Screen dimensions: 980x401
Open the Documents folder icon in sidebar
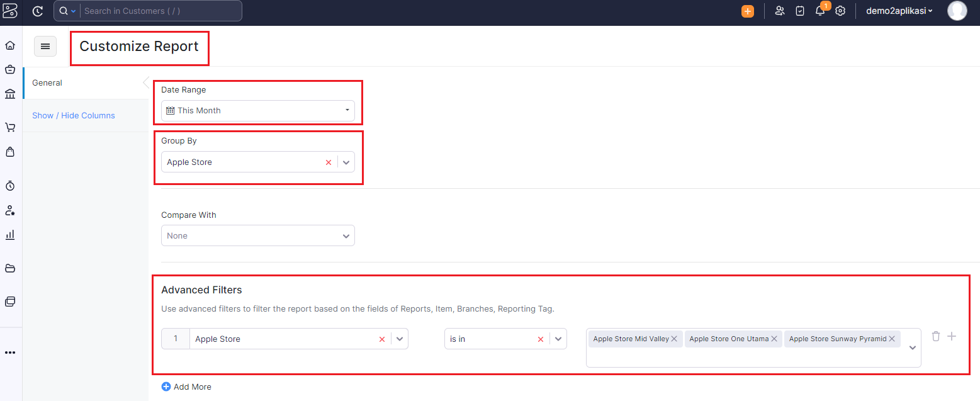click(10, 268)
